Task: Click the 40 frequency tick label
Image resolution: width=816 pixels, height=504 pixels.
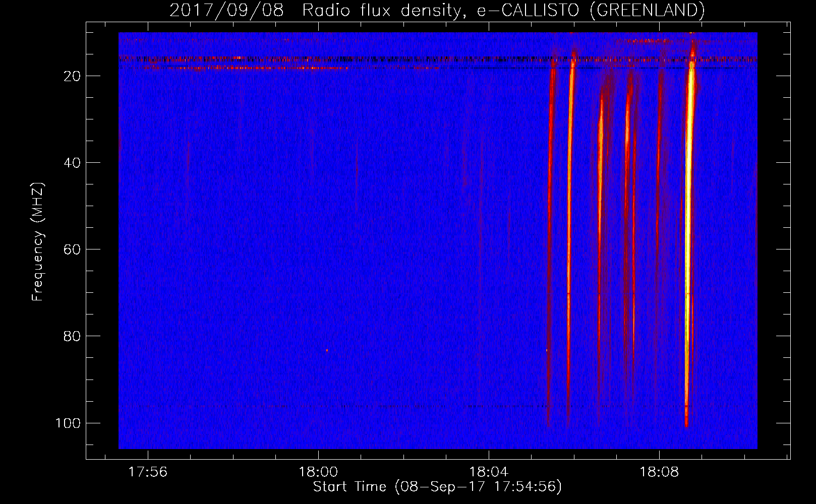Action: [x=72, y=163]
